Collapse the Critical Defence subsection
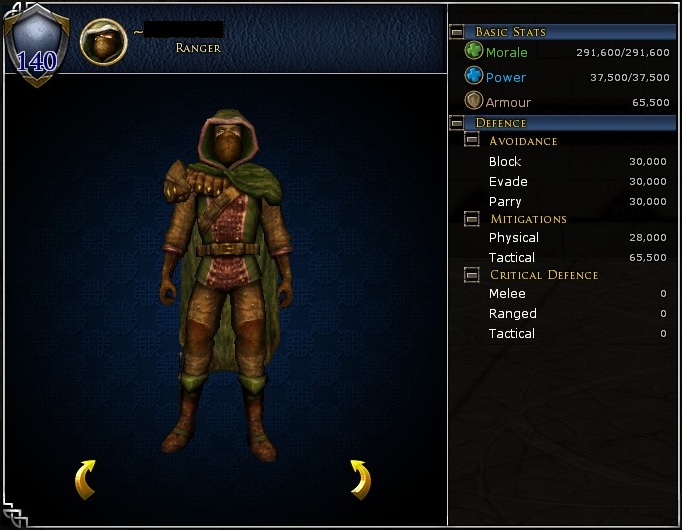Image resolution: width=682 pixels, height=530 pixels. (471, 274)
